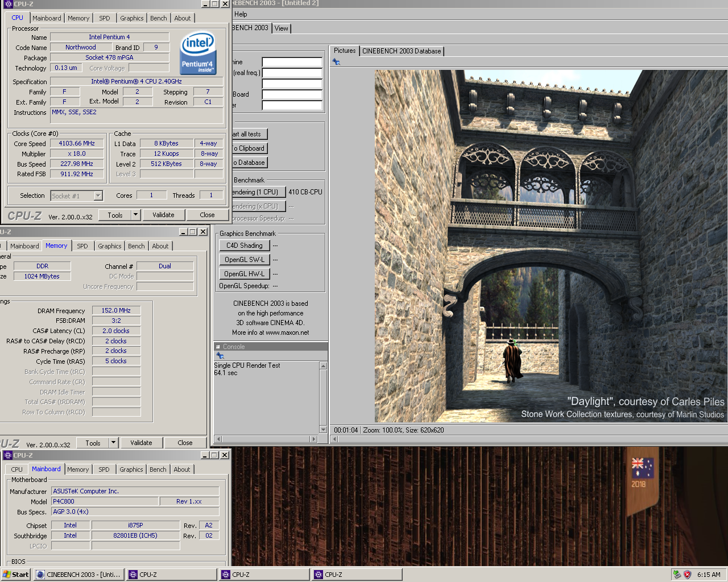Open Graphics tab in top CPU-Z window
Image resolution: width=728 pixels, height=582 pixels.
click(132, 18)
